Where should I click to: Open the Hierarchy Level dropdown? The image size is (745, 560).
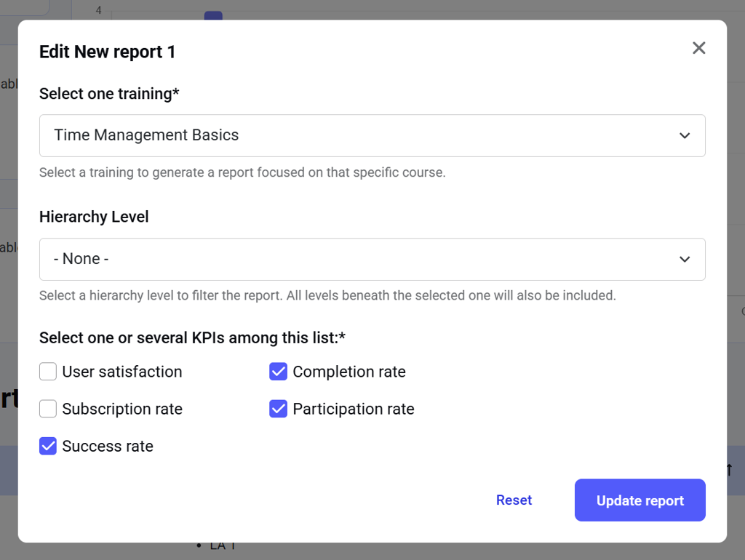tap(372, 260)
